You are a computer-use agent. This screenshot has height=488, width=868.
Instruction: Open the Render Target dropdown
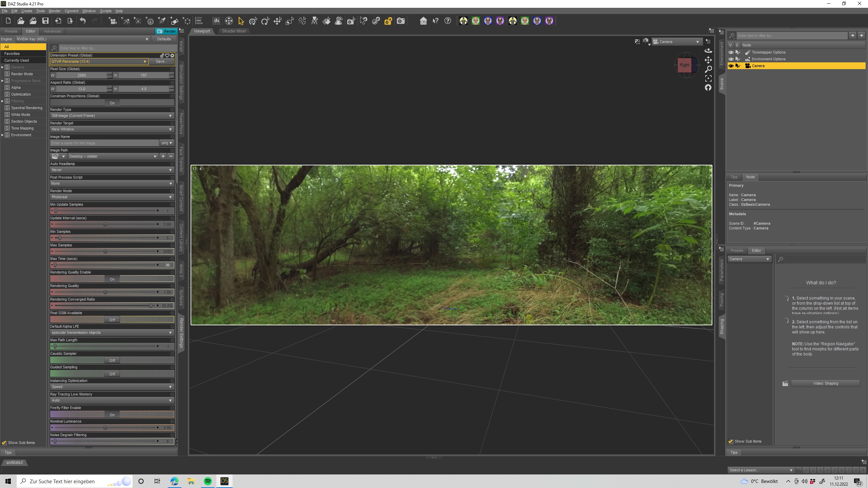coord(112,129)
